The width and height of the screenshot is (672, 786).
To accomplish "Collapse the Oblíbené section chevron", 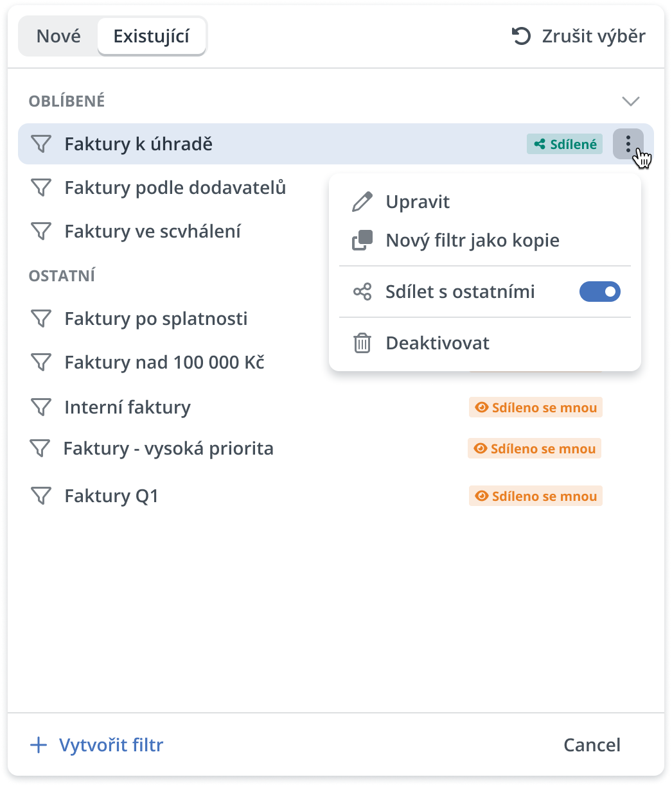I will coord(631,101).
